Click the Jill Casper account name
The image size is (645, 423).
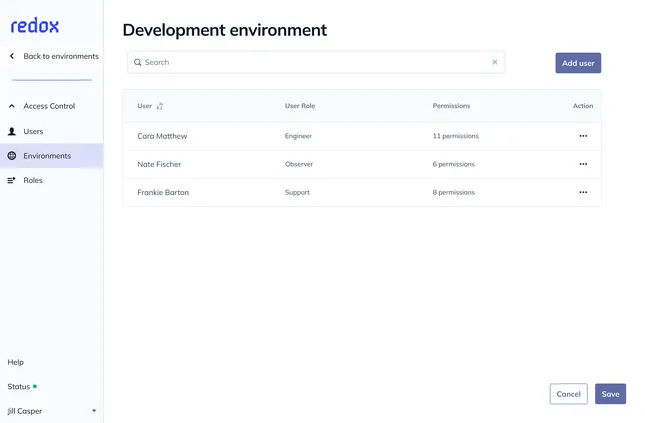[25, 411]
